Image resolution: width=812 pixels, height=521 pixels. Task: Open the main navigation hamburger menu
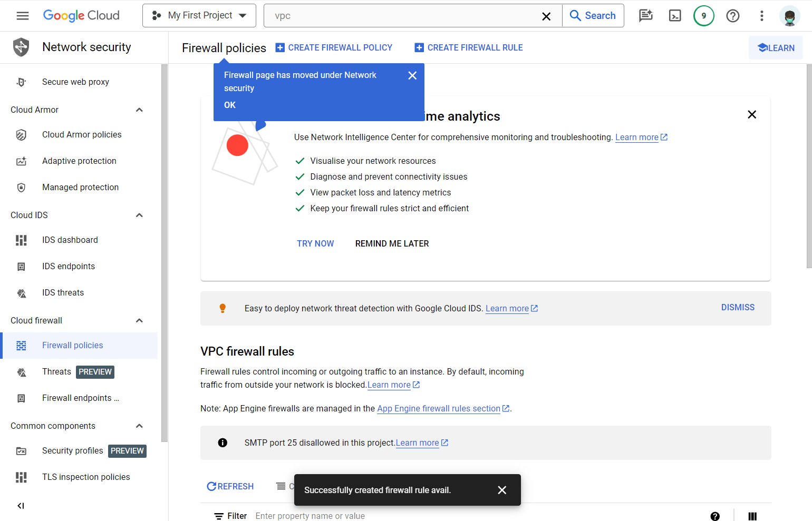[23, 16]
